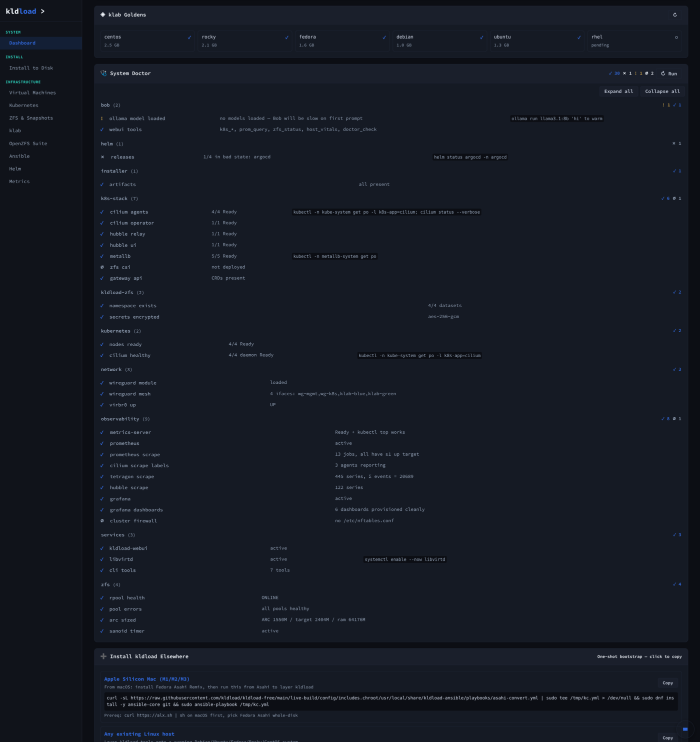Click the 'grafana dashboards' check row
700x742 pixels.
point(391,510)
